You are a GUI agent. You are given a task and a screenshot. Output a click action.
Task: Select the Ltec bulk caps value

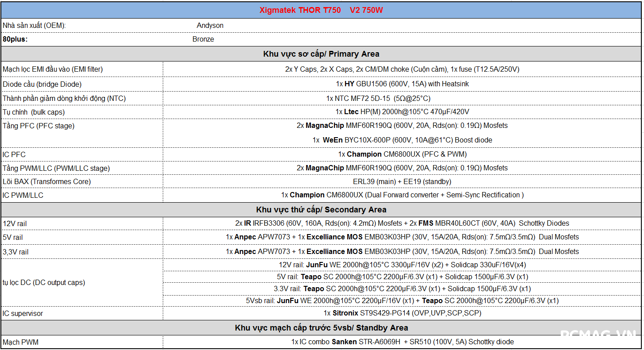tap(402, 112)
